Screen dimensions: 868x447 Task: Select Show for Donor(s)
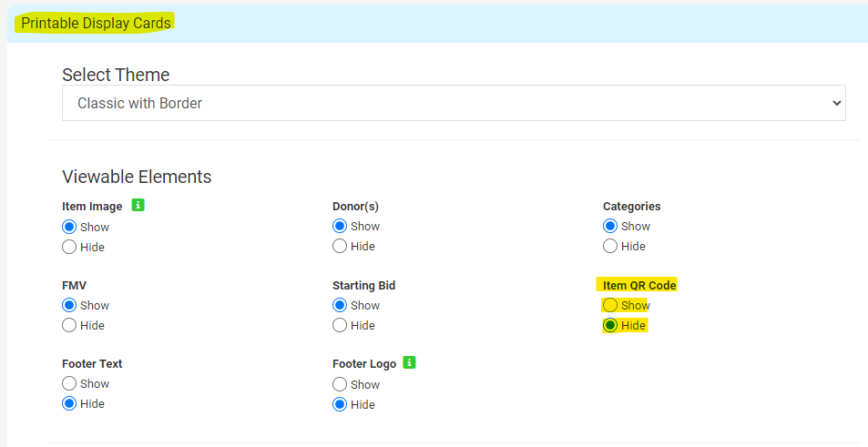point(340,226)
